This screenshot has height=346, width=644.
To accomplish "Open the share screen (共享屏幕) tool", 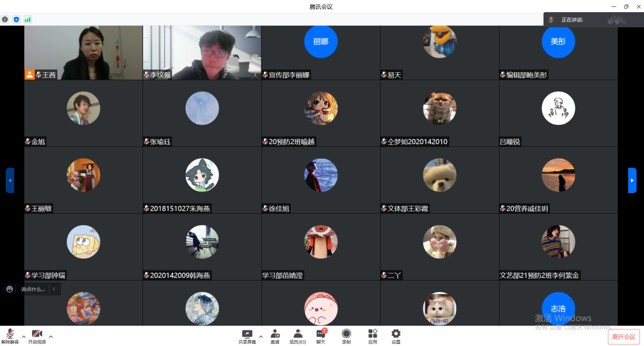I will (247, 336).
